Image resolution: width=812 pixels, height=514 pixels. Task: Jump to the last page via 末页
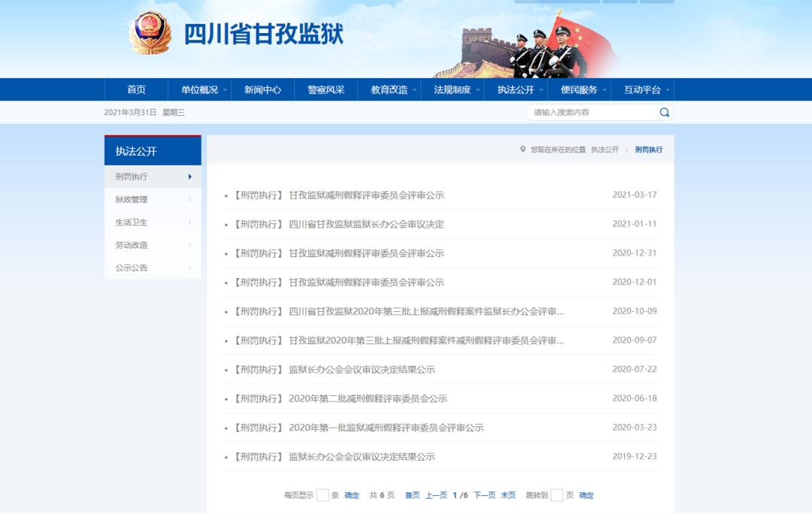pyautogui.click(x=508, y=495)
